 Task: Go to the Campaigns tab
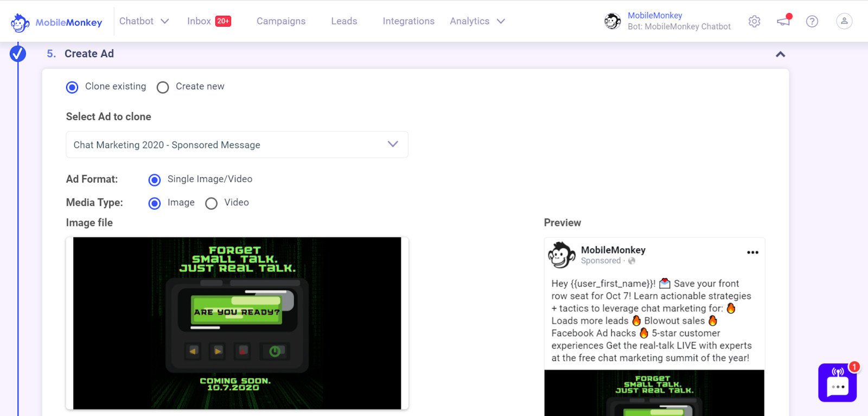point(281,21)
